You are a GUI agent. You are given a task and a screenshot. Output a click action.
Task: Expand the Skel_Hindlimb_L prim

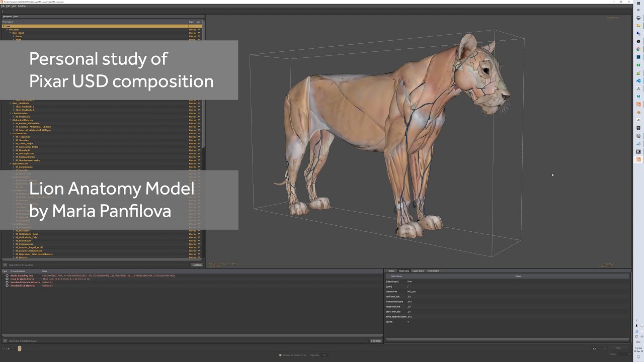click(14, 107)
